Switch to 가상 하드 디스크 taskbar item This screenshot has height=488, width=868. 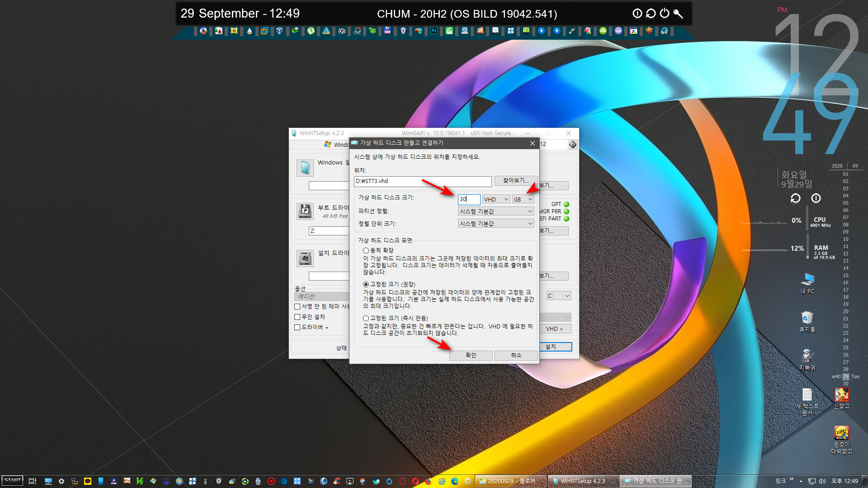[656, 481]
